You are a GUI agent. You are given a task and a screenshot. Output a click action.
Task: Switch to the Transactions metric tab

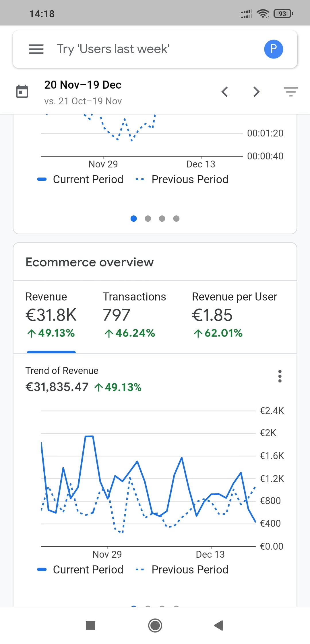134,315
